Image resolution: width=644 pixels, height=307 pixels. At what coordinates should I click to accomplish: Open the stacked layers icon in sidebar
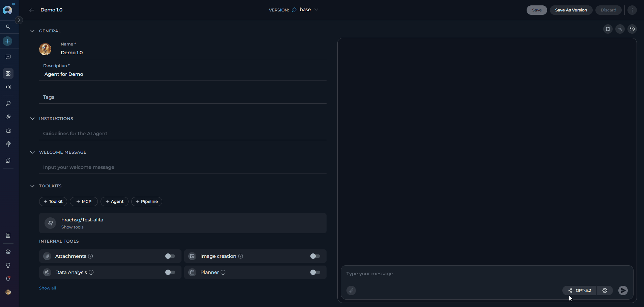pyautogui.click(x=8, y=144)
